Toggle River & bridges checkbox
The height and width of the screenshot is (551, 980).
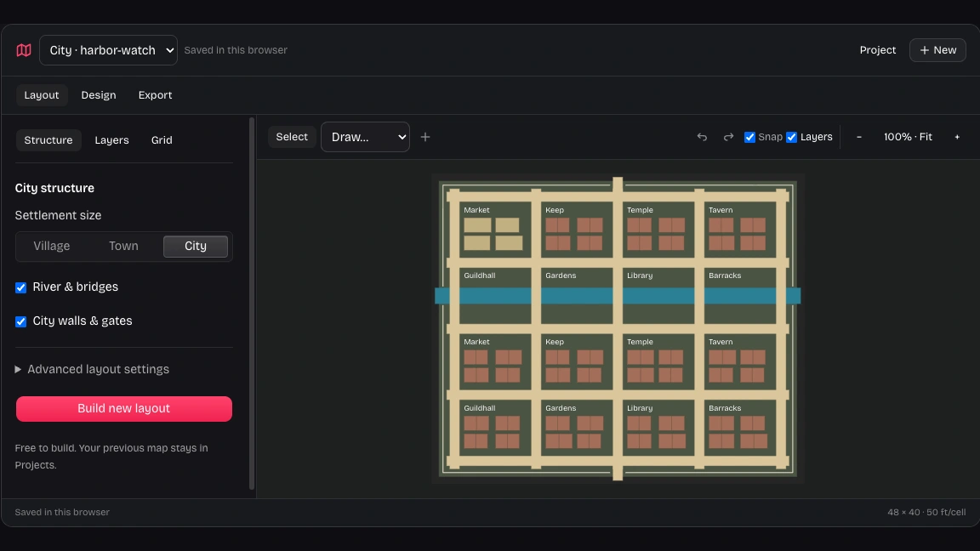20,287
